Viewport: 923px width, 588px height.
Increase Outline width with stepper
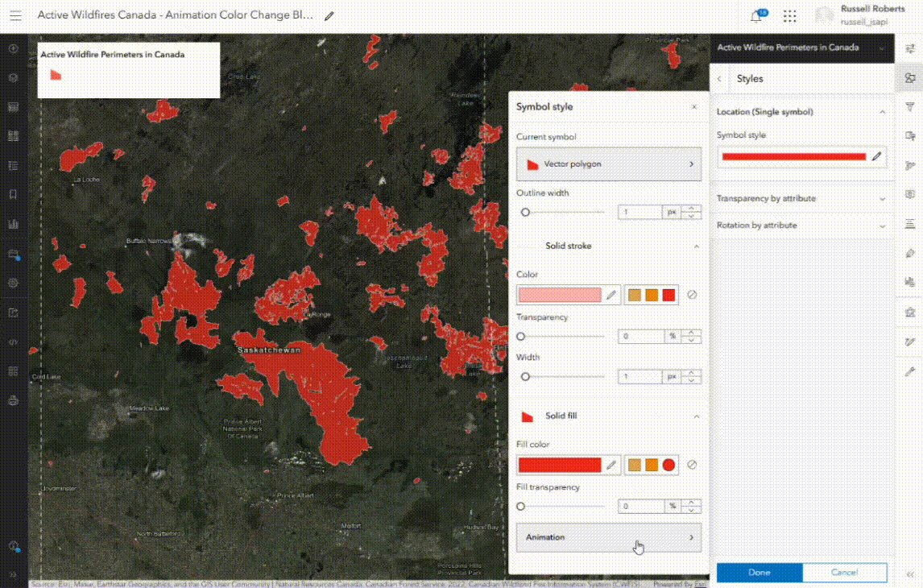[691, 209]
